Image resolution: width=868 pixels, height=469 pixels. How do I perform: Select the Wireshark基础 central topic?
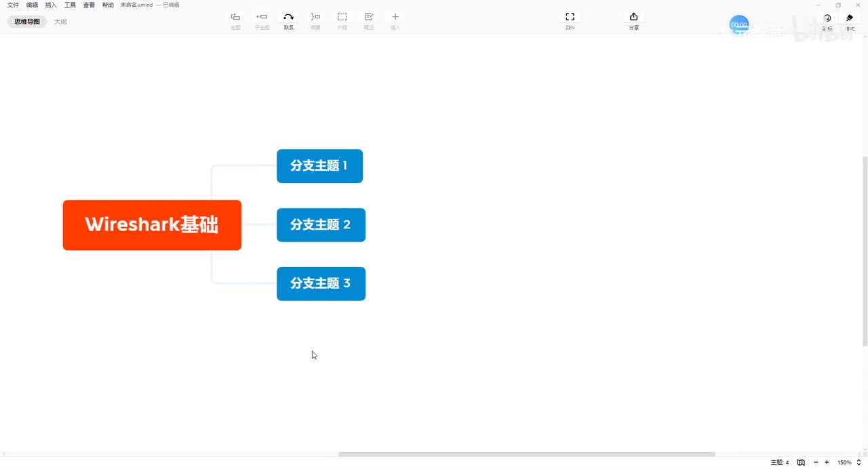point(152,225)
